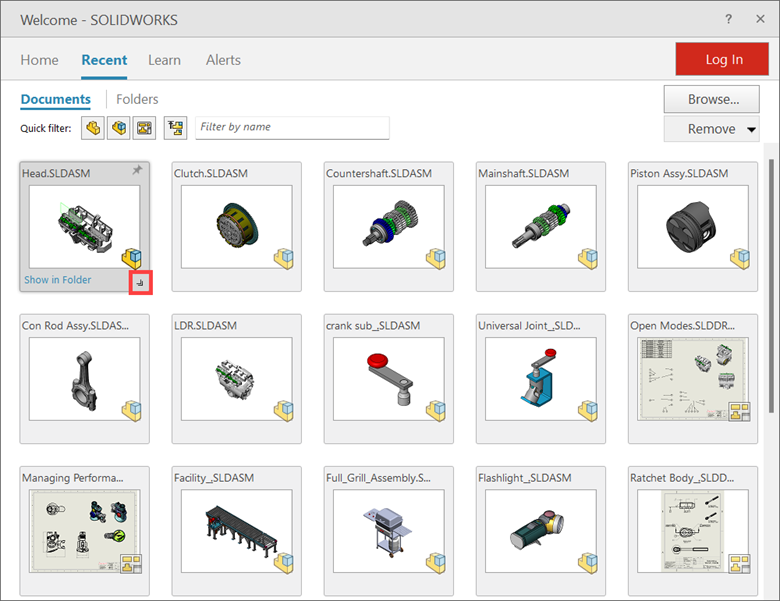Open Con Rod Assy thumbnail
This screenshot has width=780, height=601.
[85, 379]
